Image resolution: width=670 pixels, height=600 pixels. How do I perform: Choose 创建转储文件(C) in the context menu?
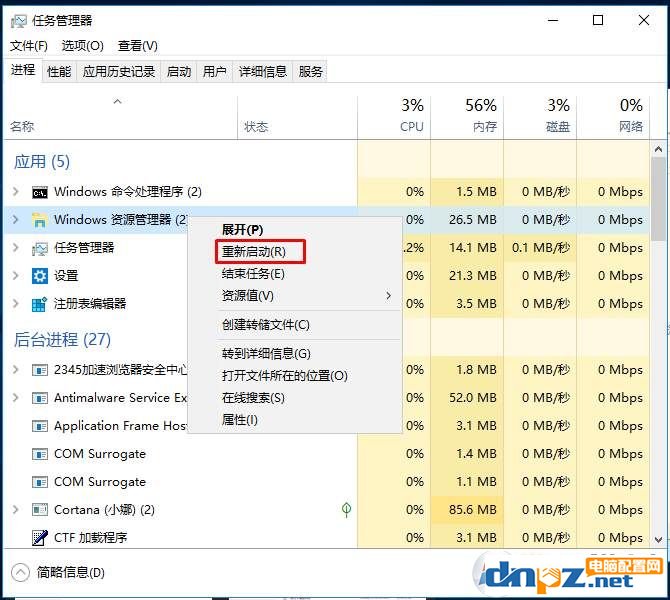coord(295,325)
